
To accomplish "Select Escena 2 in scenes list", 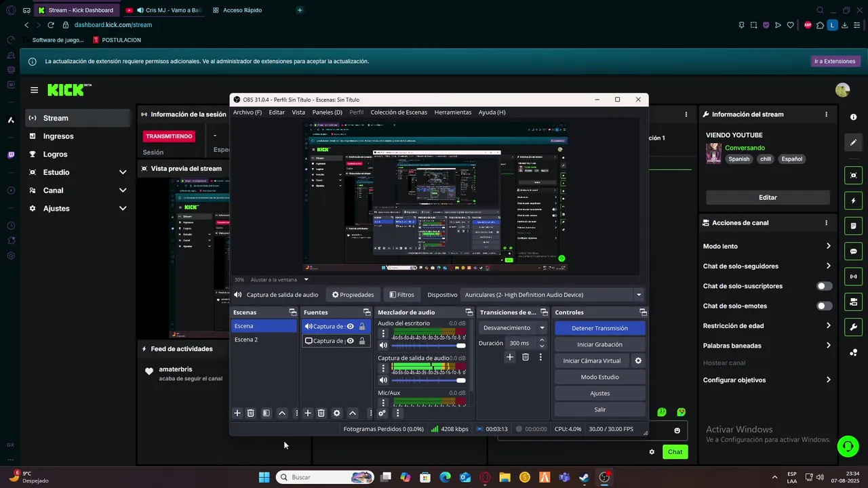I will tap(264, 340).
